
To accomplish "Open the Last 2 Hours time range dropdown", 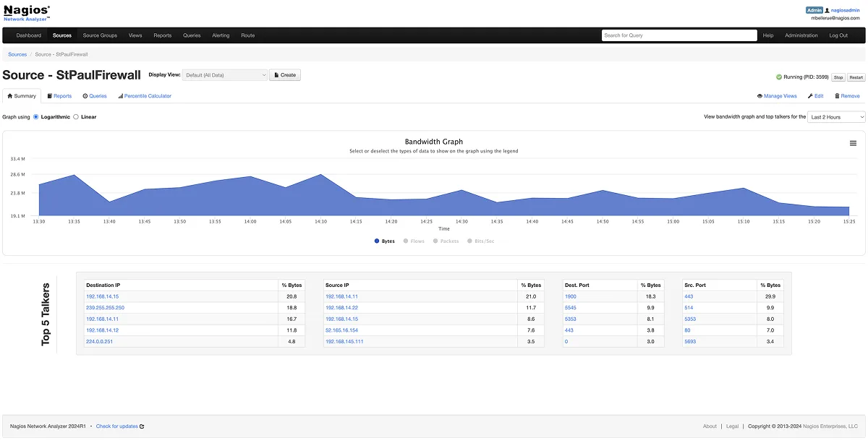I will tap(836, 116).
